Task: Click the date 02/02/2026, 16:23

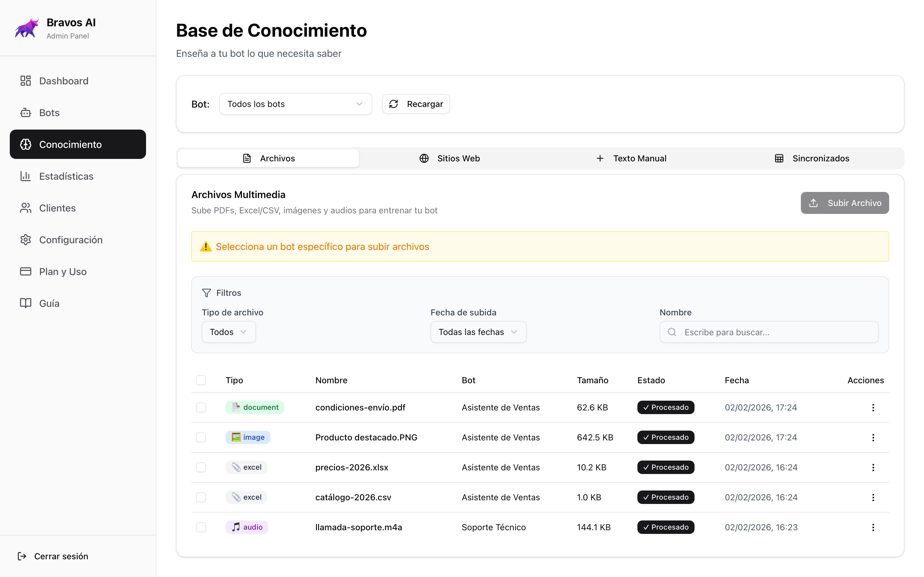Action: (761, 527)
